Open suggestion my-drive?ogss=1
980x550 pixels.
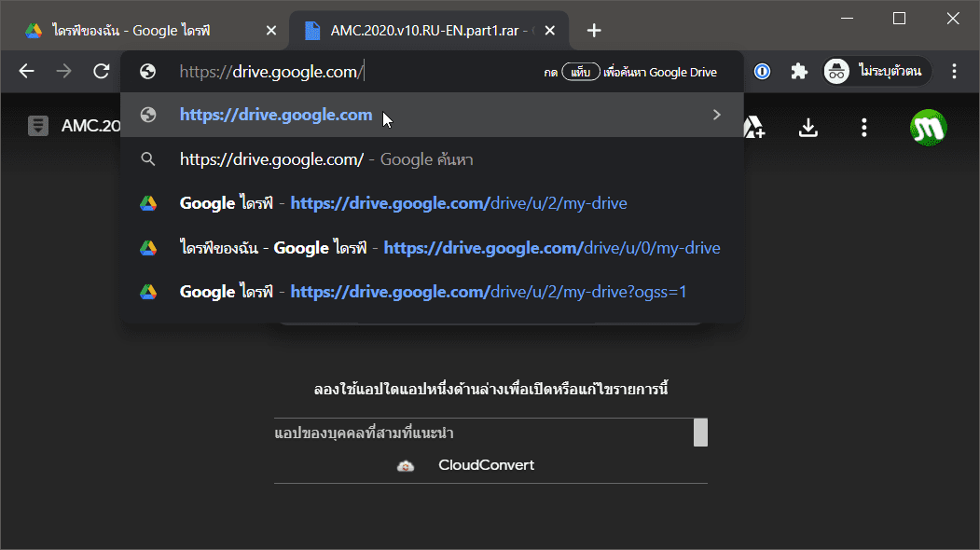432,292
